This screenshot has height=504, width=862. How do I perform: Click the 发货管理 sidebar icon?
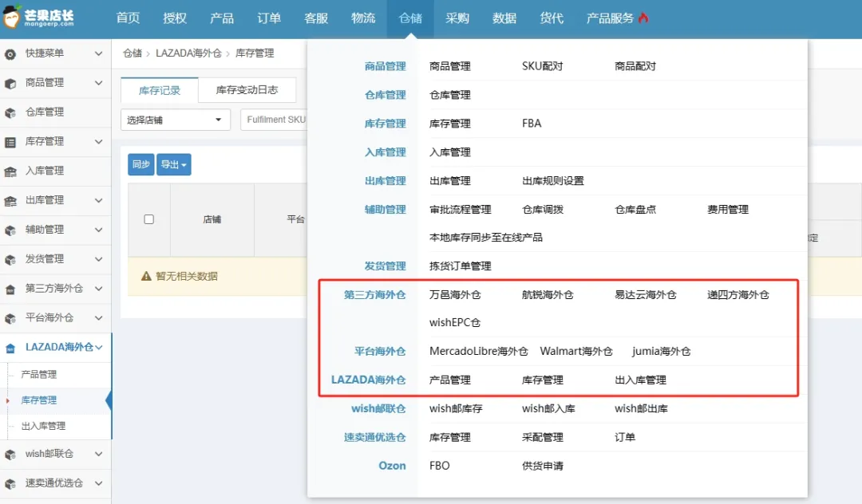tap(10, 260)
